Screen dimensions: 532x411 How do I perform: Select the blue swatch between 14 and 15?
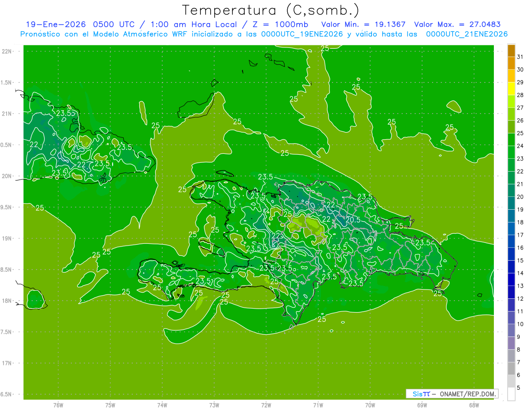pyautogui.click(x=511, y=267)
